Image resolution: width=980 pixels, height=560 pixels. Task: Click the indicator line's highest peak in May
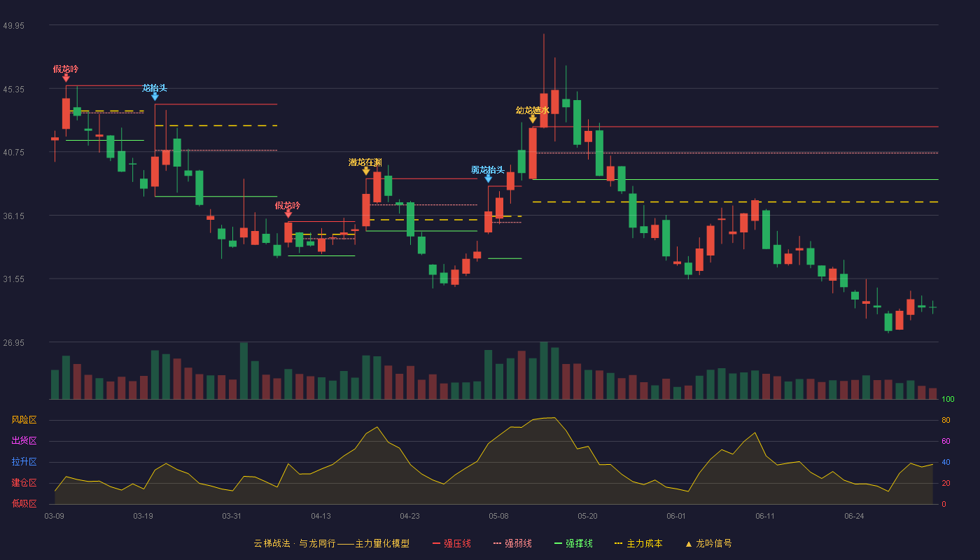(x=555, y=417)
